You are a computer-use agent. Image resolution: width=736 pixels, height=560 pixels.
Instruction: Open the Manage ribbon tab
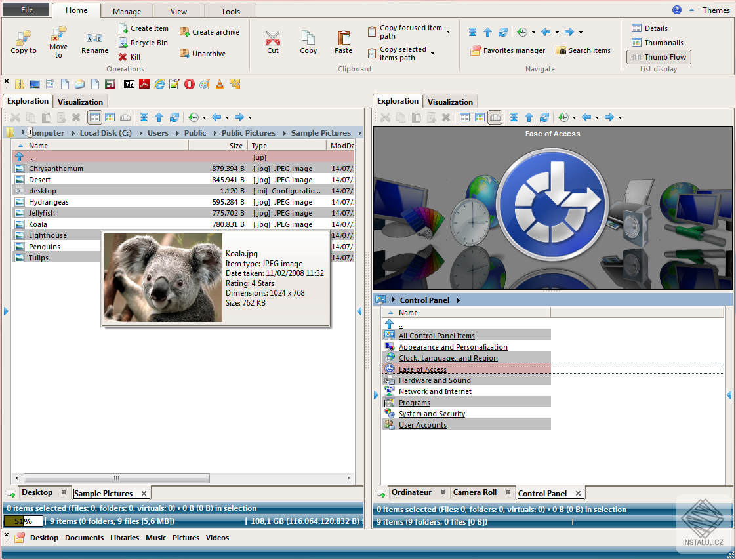[x=127, y=11]
